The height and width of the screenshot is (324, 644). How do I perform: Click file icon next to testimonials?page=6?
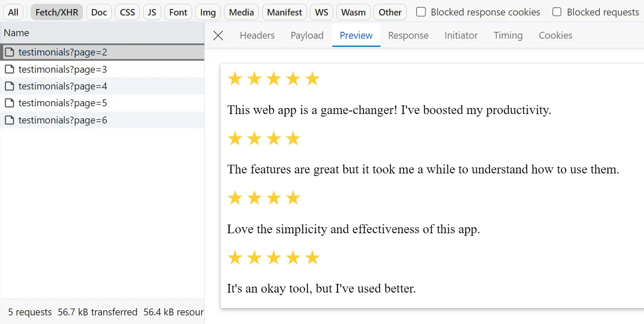pyautogui.click(x=9, y=120)
